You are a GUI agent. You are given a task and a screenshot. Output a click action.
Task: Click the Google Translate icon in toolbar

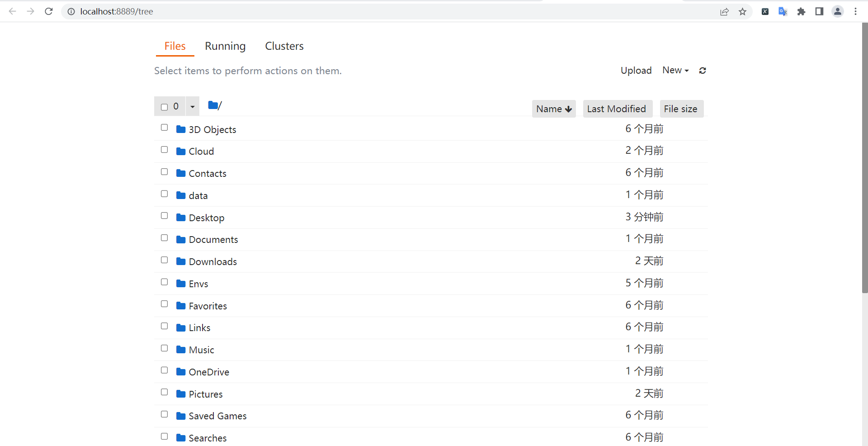[783, 12]
